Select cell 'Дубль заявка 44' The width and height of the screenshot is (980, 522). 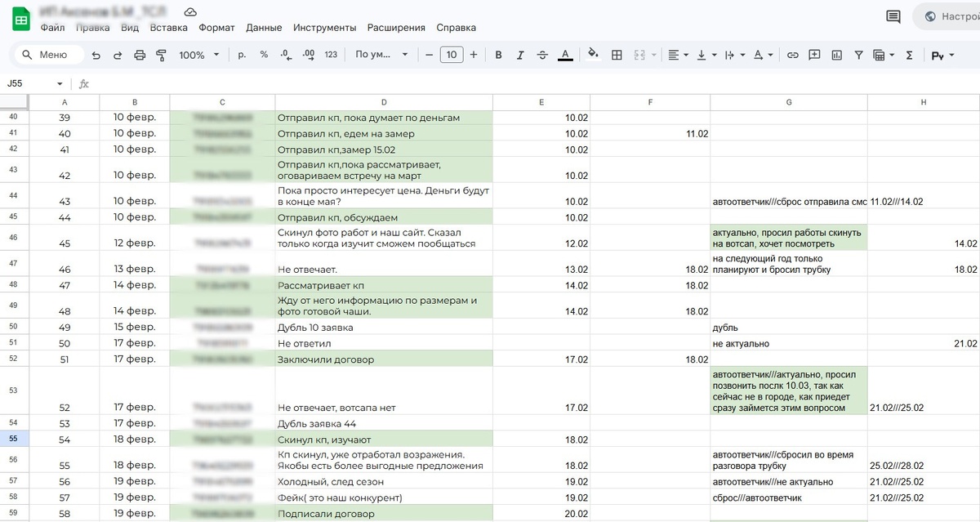pos(384,423)
